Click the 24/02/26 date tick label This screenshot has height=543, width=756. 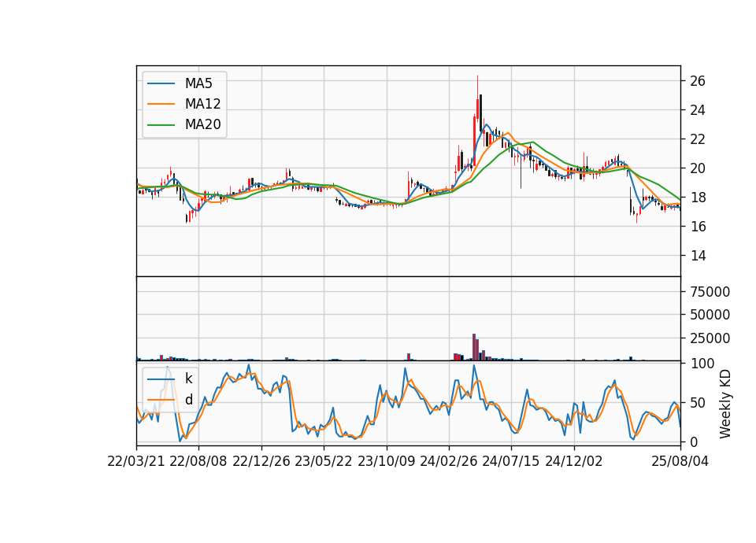448,462
